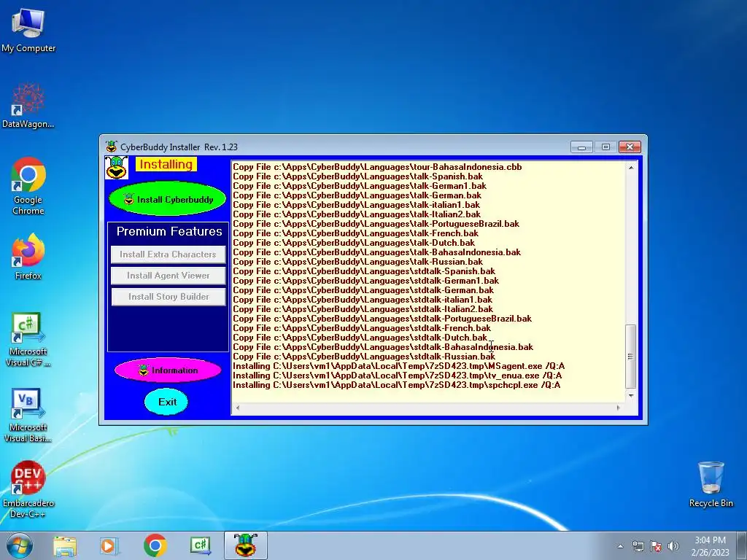
Task: Click the Installing tv_enua.exe log line
Action: (398, 376)
